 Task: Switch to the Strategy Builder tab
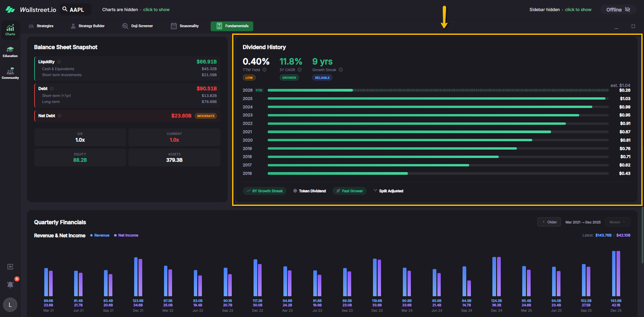88,26
